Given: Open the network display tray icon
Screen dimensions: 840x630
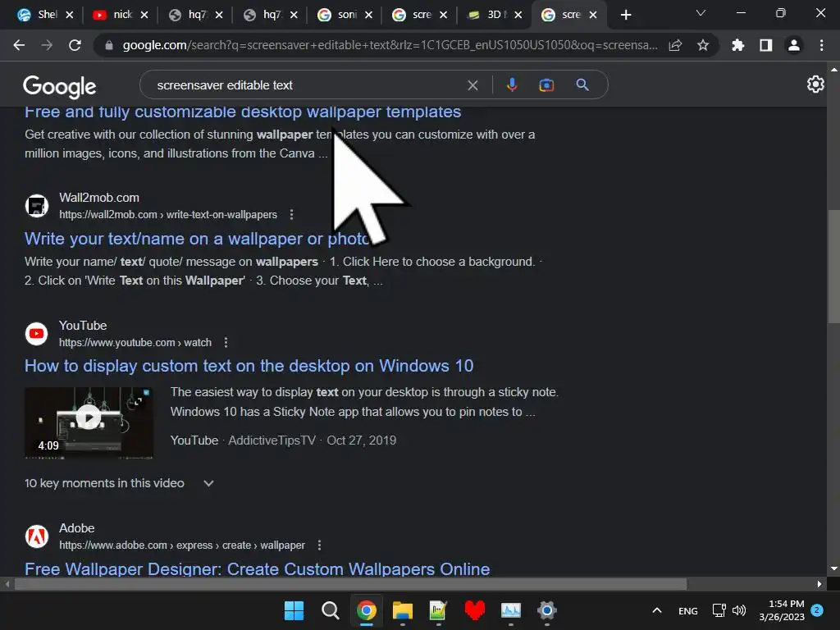Looking at the screenshot, I should tap(719, 610).
